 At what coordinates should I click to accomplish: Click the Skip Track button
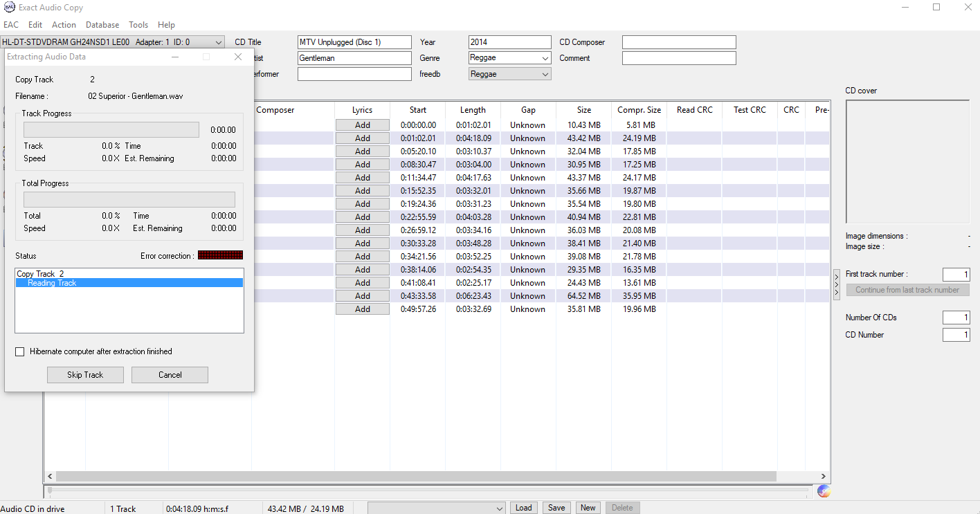(85, 375)
